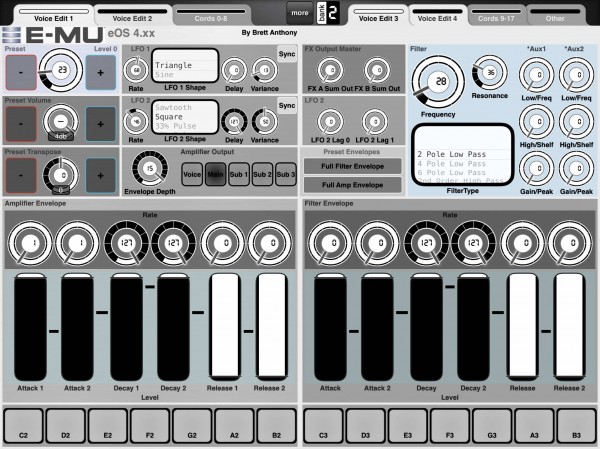Screen dimensions: 600x449
Task: Click the Envelope Depth knob
Action: coord(150,168)
